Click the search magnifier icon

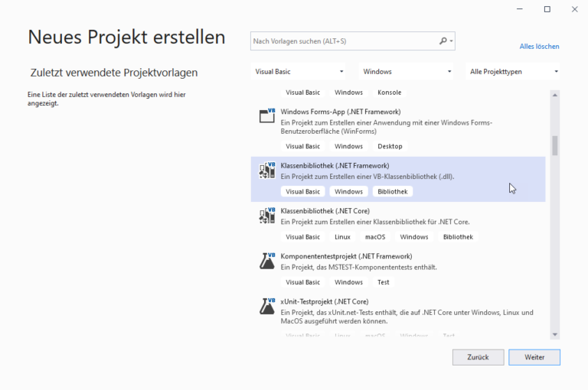(443, 41)
